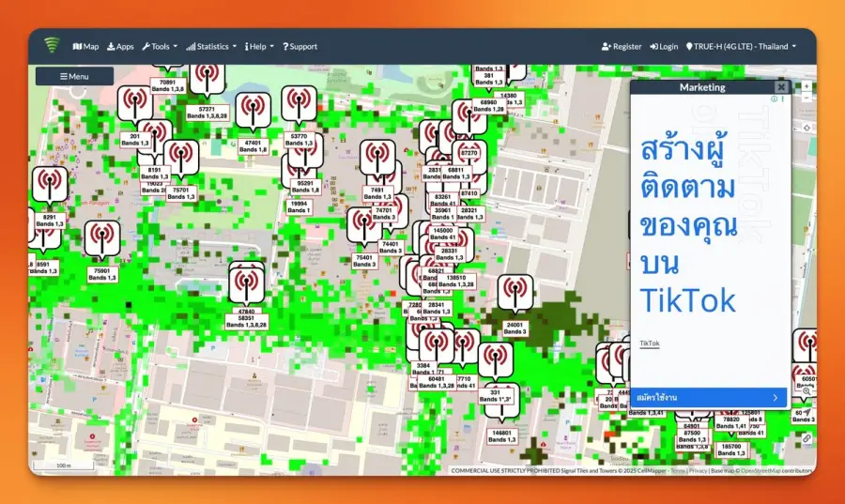Zoom in with the map plus button
The image size is (845, 504).
tap(807, 86)
